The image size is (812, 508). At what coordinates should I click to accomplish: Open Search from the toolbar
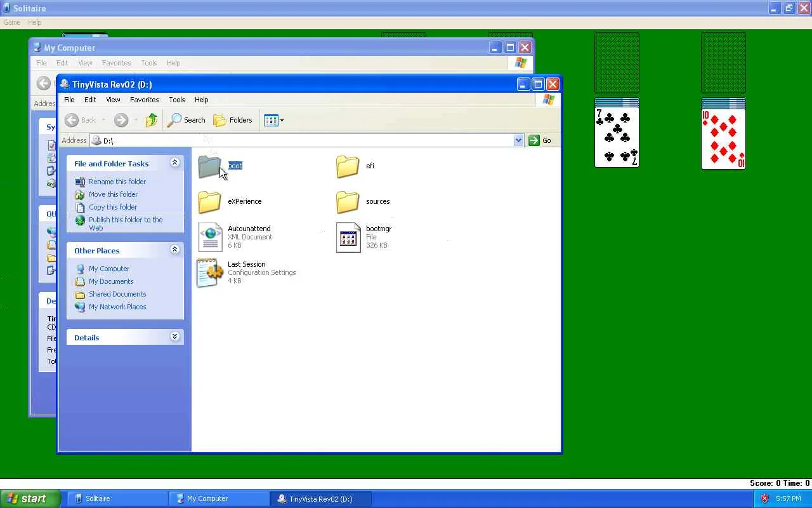(187, 120)
